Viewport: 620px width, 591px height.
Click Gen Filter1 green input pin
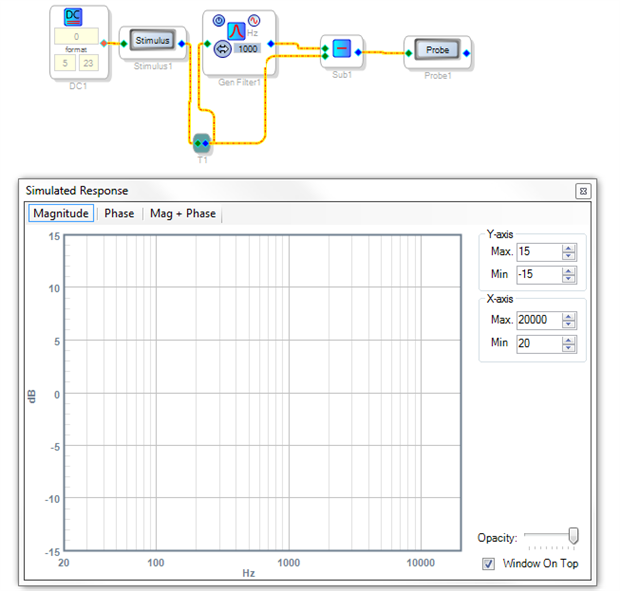coord(207,43)
